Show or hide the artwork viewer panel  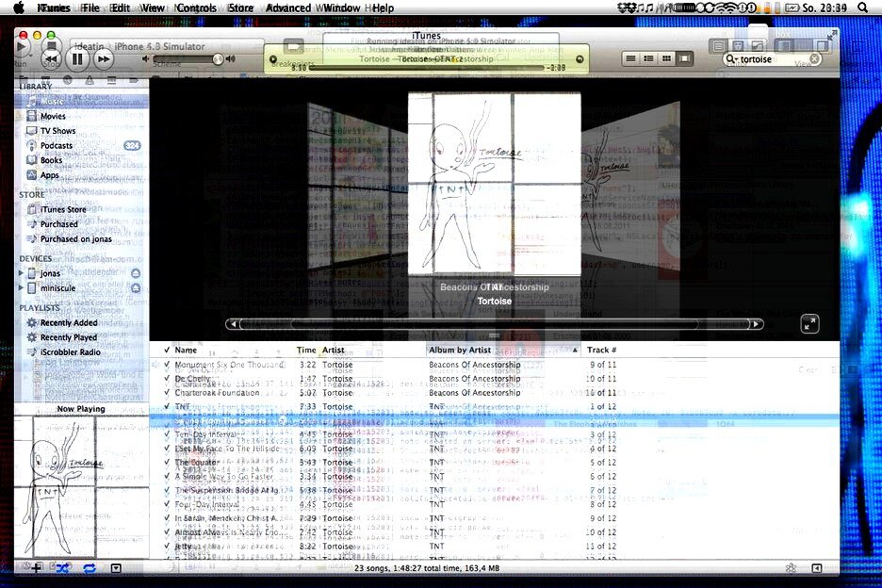(x=116, y=568)
